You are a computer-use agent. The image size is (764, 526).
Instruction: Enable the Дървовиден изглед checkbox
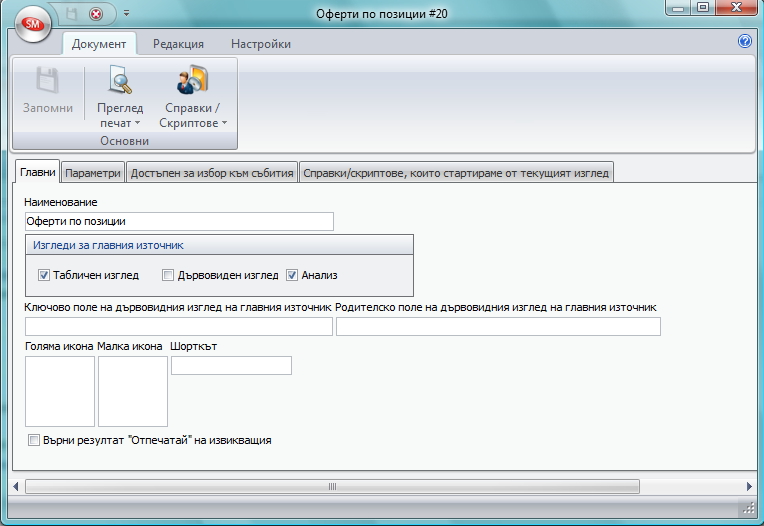[168, 275]
